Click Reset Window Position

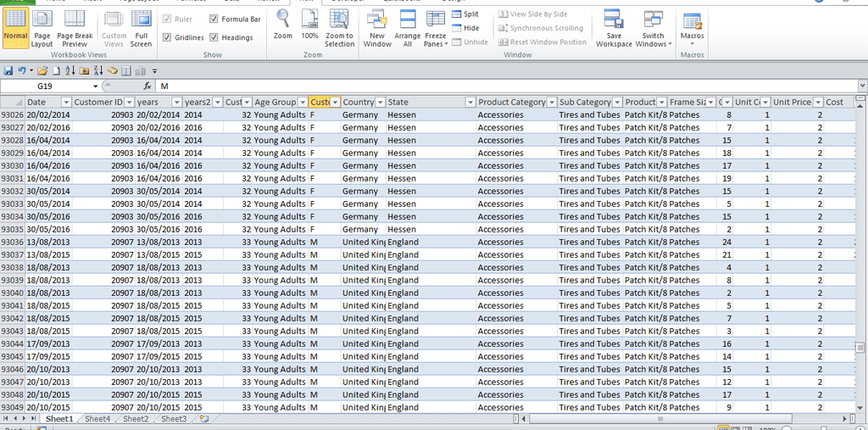[542, 42]
